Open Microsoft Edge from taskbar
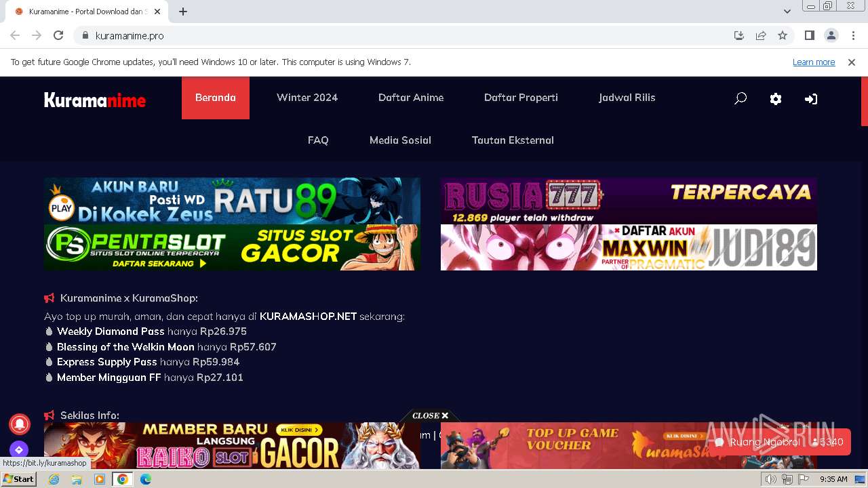The width and height of the screenshot is (868, 488). point(146,479)
